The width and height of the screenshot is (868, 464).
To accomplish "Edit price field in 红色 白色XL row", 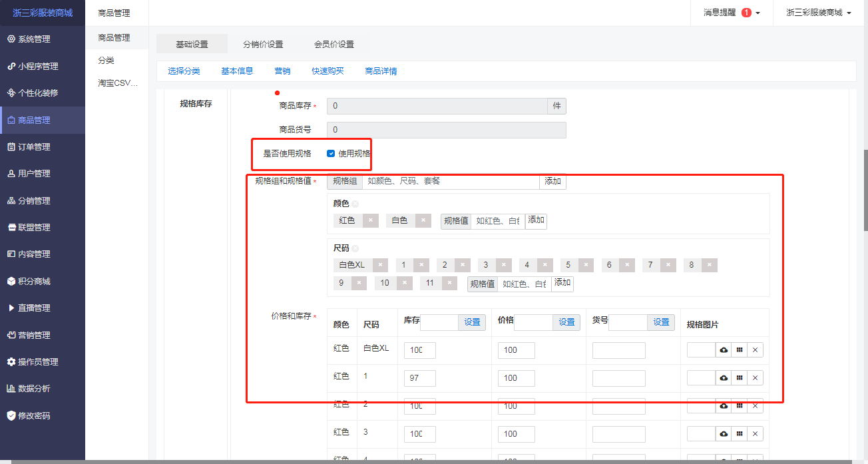I will pos(517,350).
